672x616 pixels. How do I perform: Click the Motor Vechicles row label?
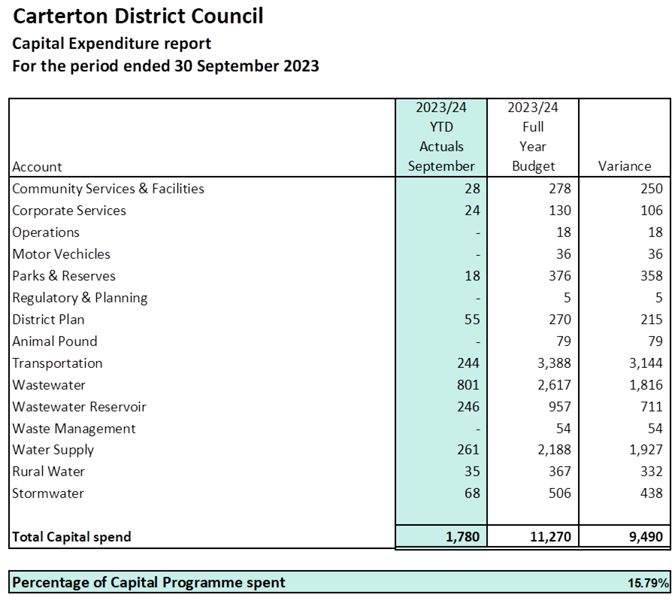[62, 254]
